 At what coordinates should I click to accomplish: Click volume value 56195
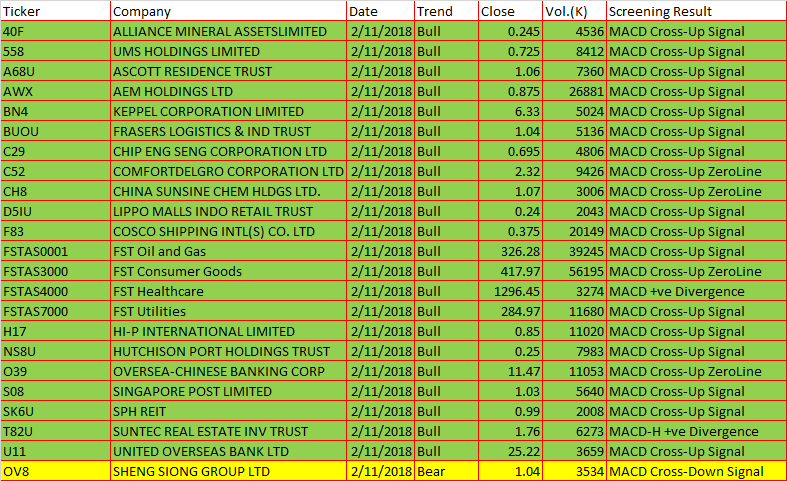[575, 271]
